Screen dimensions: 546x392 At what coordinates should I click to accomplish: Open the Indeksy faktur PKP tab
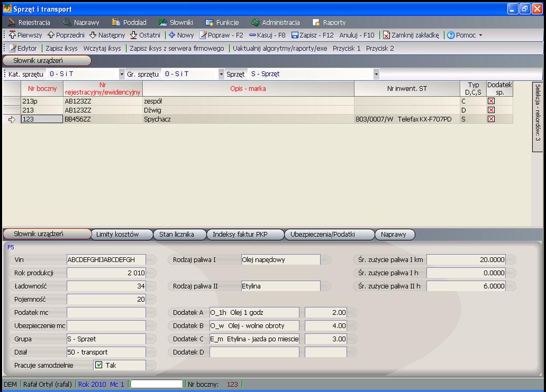(x=245, y=234)
